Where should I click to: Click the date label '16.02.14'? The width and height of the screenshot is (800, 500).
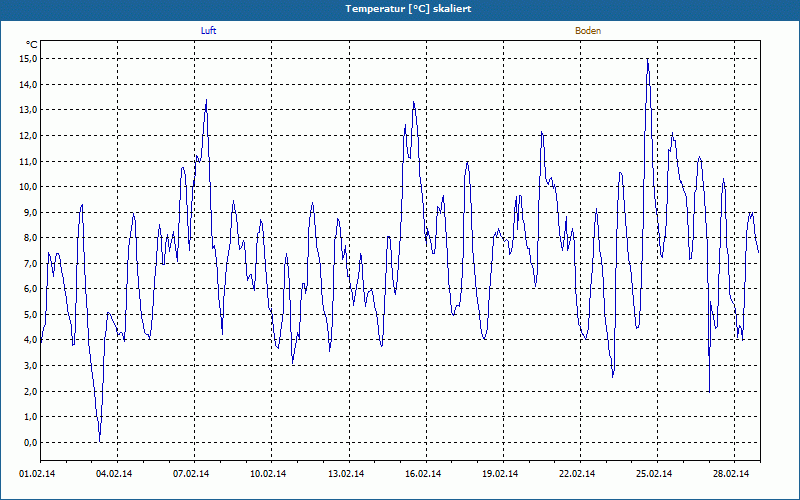click(423, 474)
